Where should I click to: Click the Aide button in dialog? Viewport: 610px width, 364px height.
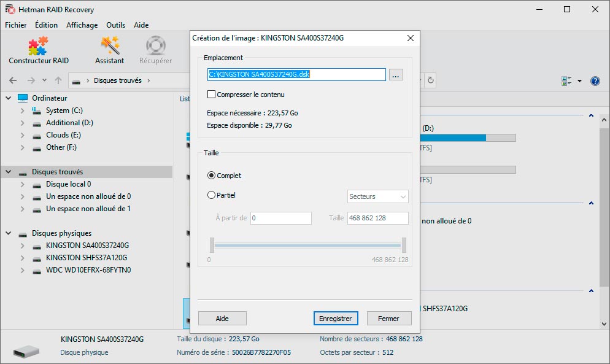pos(222,319)
